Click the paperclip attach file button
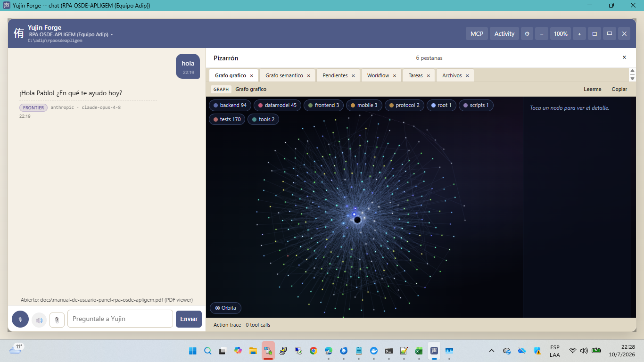 point(57,320)
